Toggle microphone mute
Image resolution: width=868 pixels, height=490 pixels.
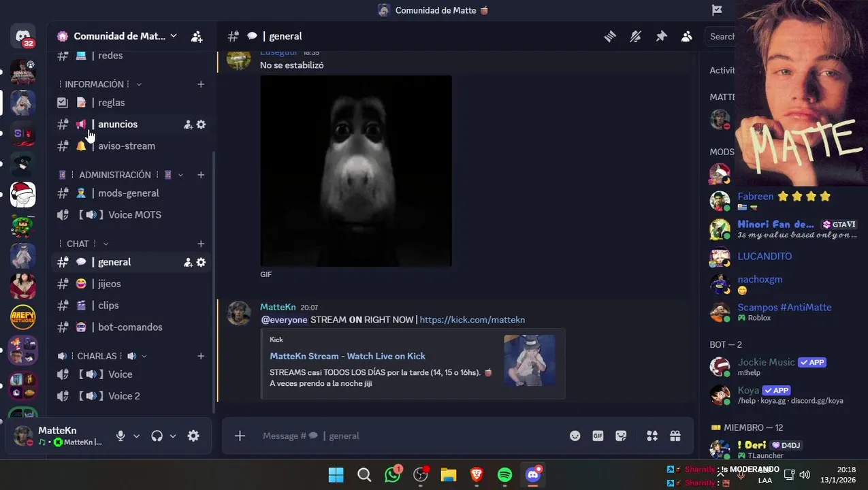point(120,436)
